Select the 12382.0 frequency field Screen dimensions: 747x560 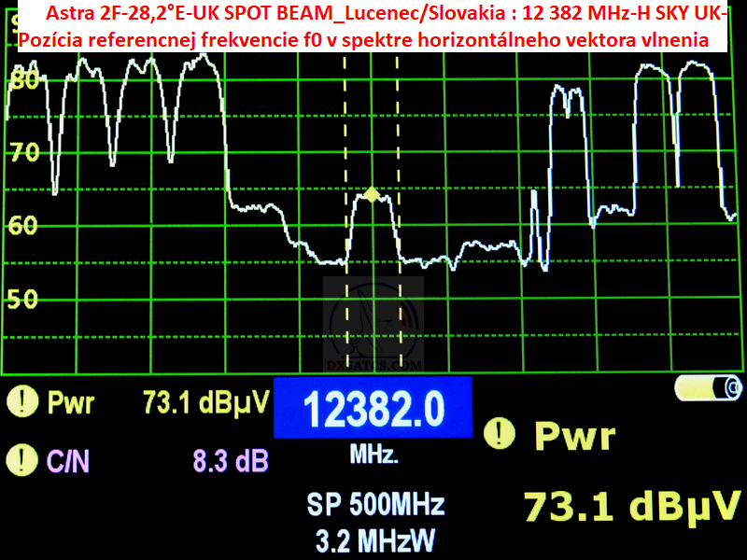(373, 408)
